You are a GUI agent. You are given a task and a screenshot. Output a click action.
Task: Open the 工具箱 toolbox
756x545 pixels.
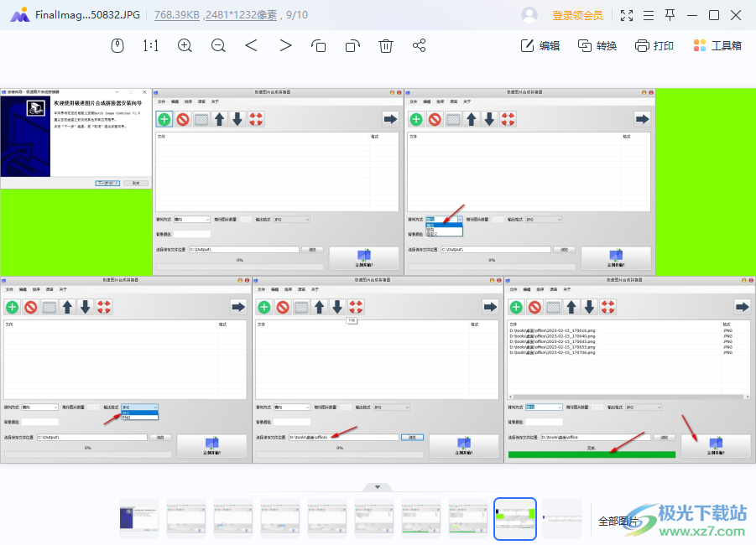coord(717,46)
